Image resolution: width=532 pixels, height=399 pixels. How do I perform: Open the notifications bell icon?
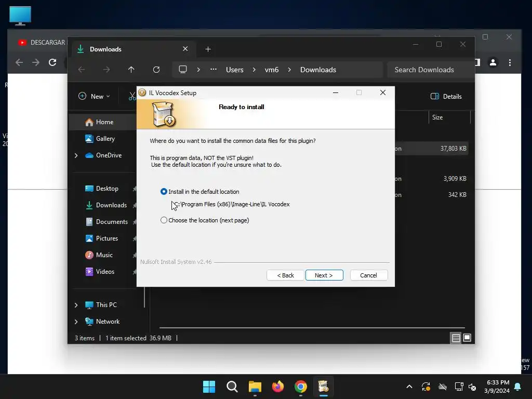coord(518,387)
